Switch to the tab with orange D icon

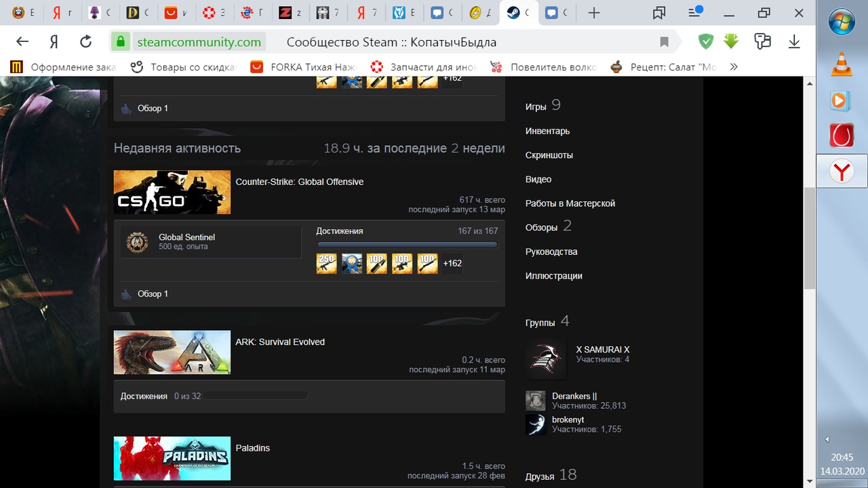(138, 13)
